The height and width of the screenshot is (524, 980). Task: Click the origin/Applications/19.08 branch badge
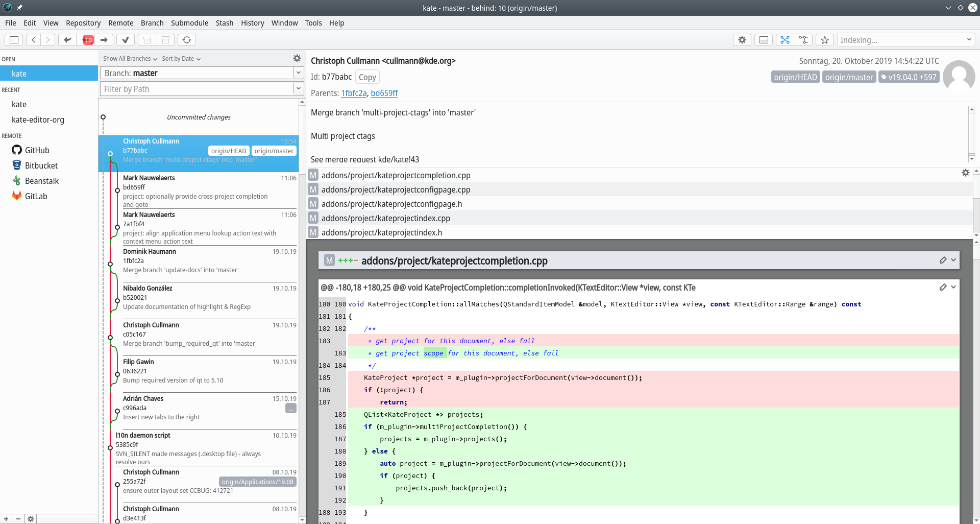point(258,482)
